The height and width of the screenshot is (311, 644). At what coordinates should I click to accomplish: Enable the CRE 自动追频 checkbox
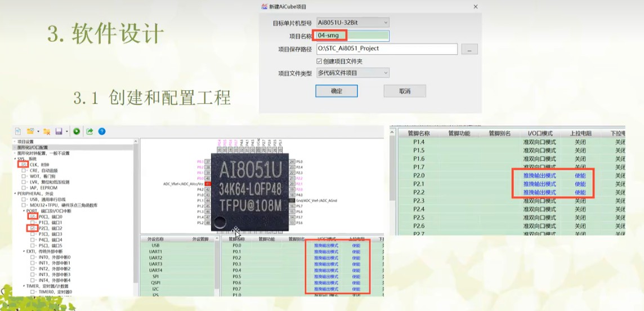(24, 170)
